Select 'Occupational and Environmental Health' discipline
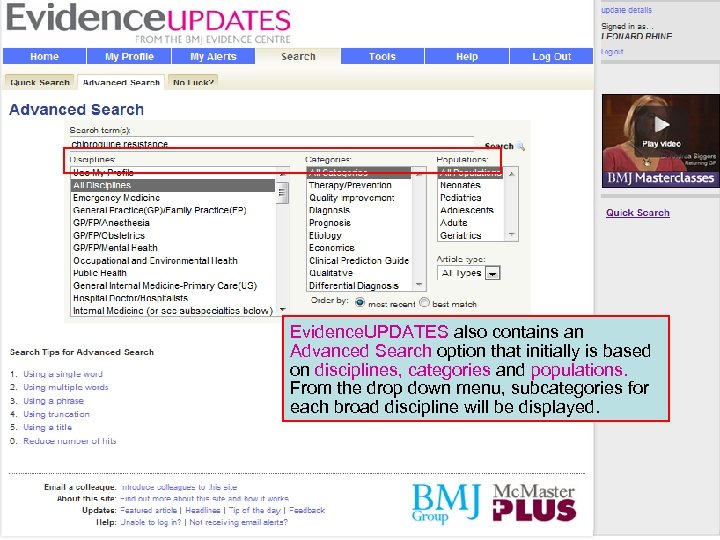 coord(173,260)
